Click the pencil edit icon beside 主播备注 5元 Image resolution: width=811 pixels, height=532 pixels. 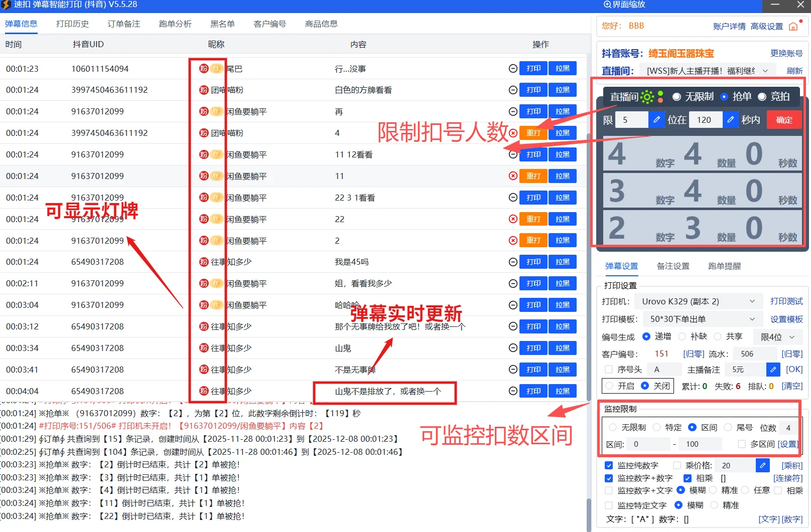(x=773, y=370)
